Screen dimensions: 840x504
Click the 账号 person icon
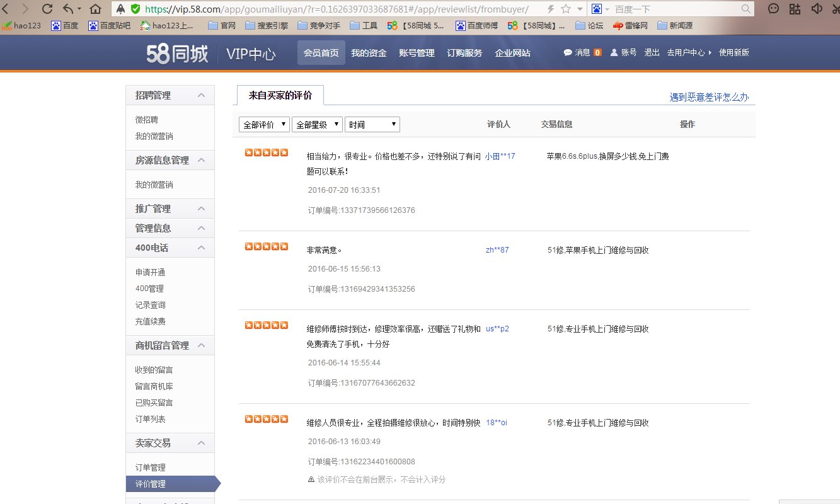coord(613,53)
